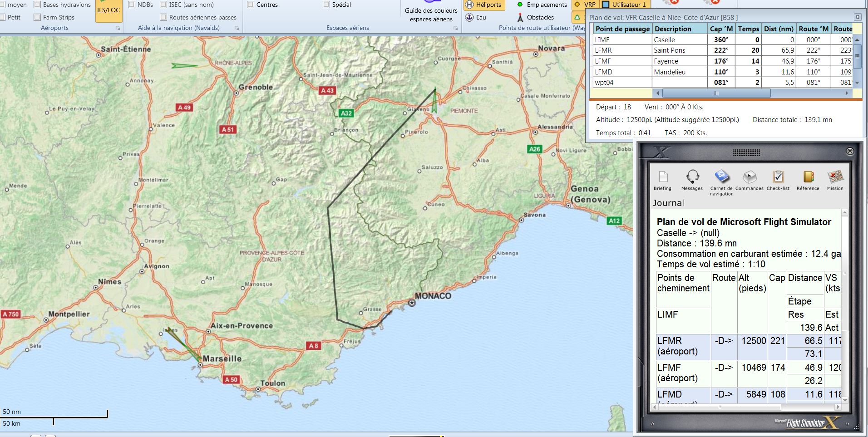Screen dimensions: 868x437
Task: Sort by Dist (nm) column header
Action: [779, 29]
